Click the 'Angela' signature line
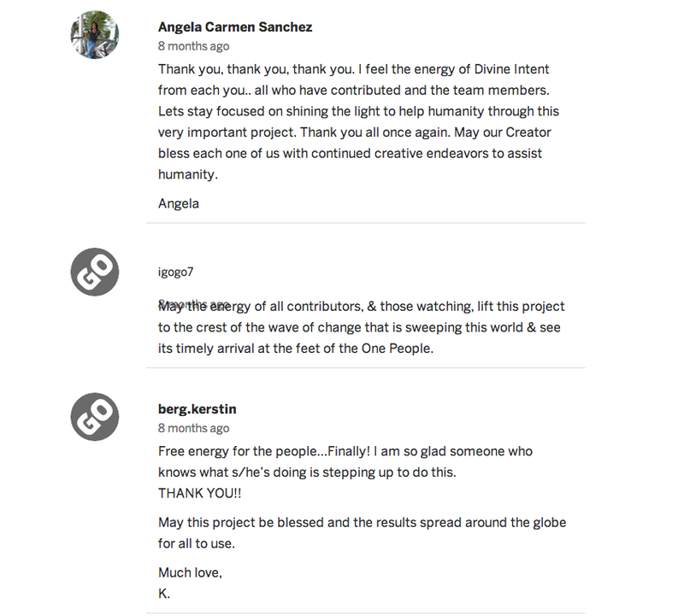 (179, 203)
